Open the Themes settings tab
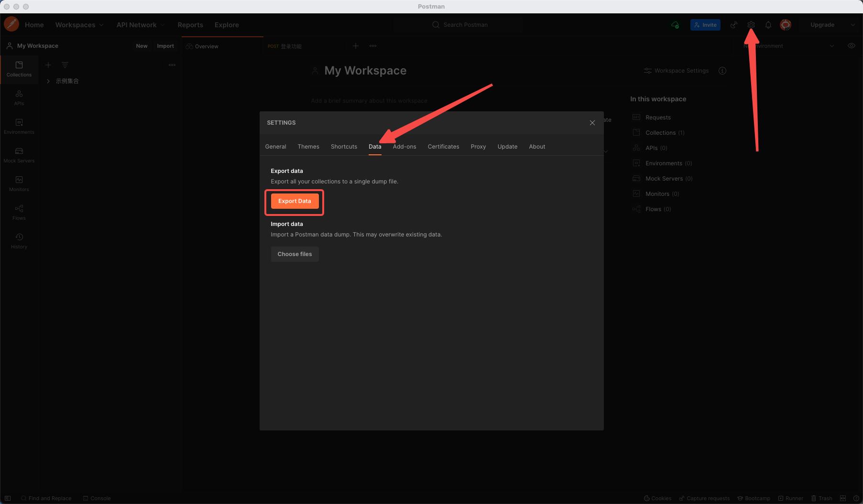The image size is (863, 504). coord(308,147)
